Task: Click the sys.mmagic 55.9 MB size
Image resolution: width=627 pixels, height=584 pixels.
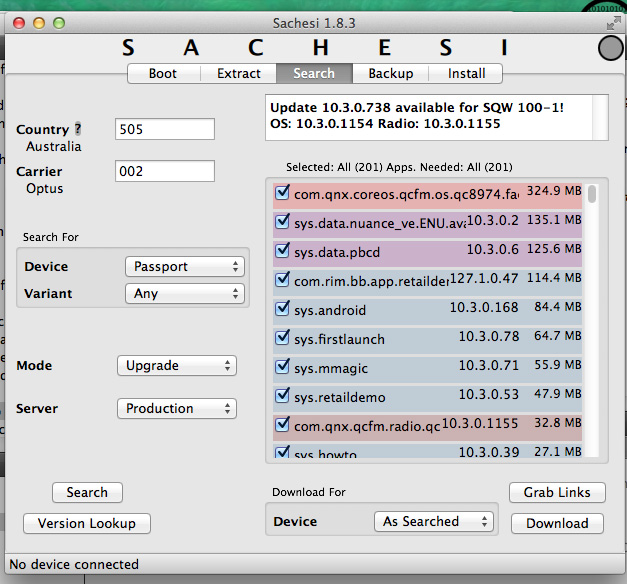Action: tap(557, 365)
